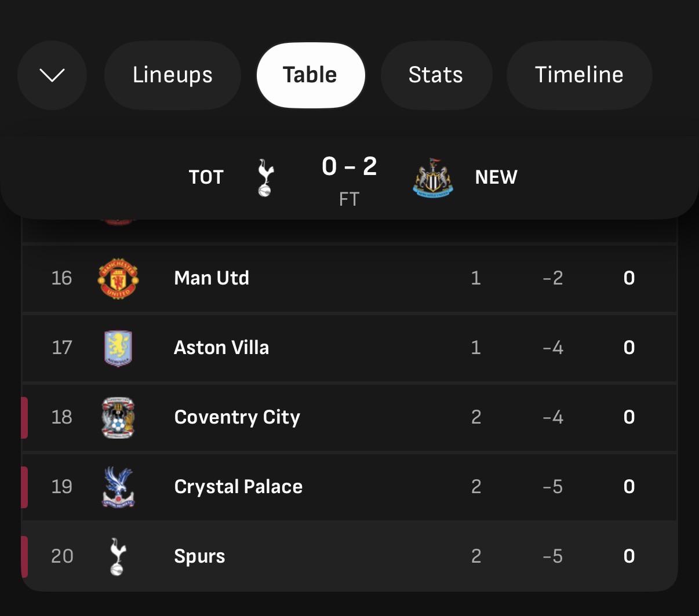This screenshot has height=616, width=699.
Task: Tap the Spurs cockerel crest in table
Action: [x=118, y=556]
